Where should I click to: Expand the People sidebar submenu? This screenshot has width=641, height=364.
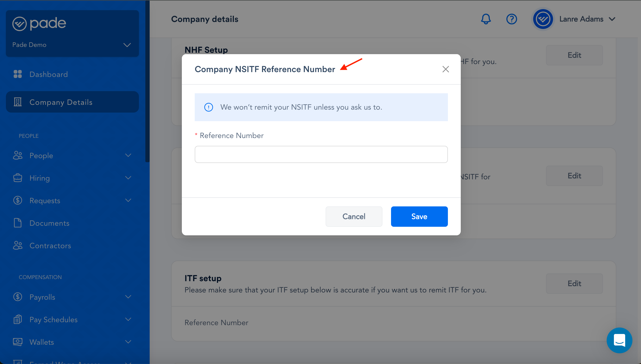tap(128, 155)
